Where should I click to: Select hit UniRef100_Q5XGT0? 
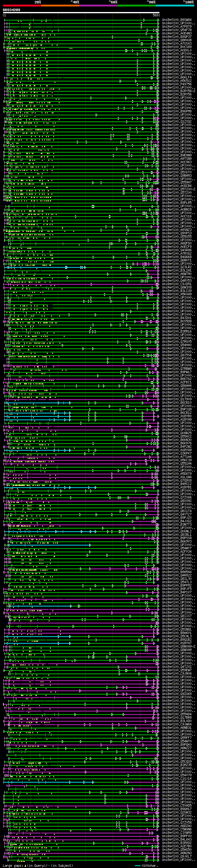click(x=177, y=172)
